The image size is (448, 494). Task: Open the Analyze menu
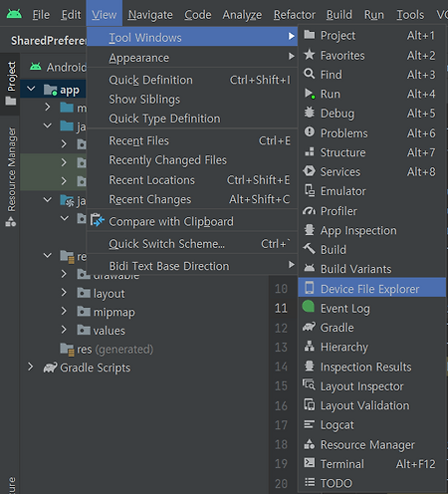pos(242,15)
